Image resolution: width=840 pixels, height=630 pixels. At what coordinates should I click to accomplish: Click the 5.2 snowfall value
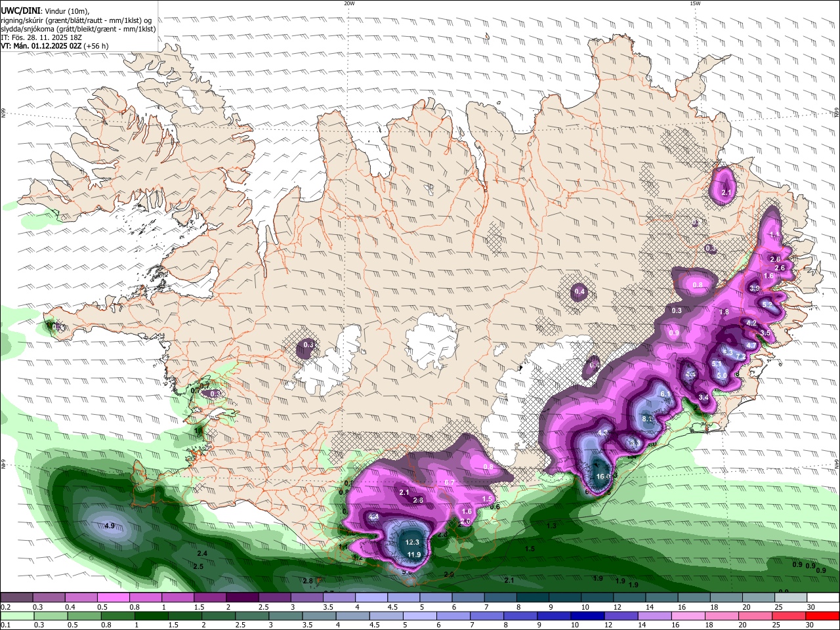coord(767,304)
